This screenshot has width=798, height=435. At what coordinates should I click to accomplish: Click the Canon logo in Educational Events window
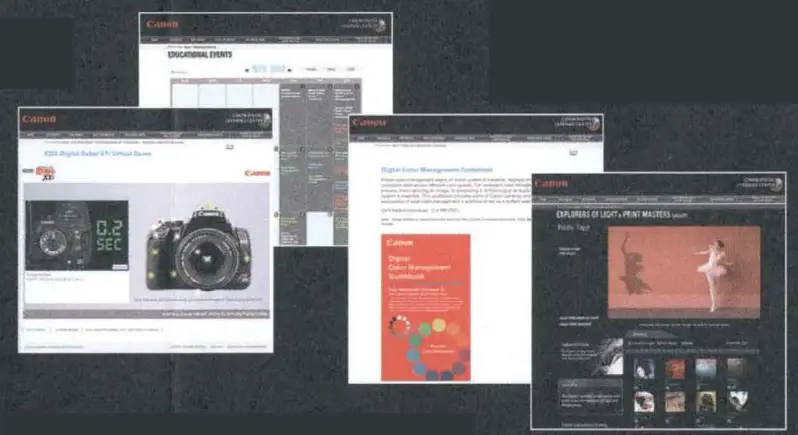pos(162,24)
